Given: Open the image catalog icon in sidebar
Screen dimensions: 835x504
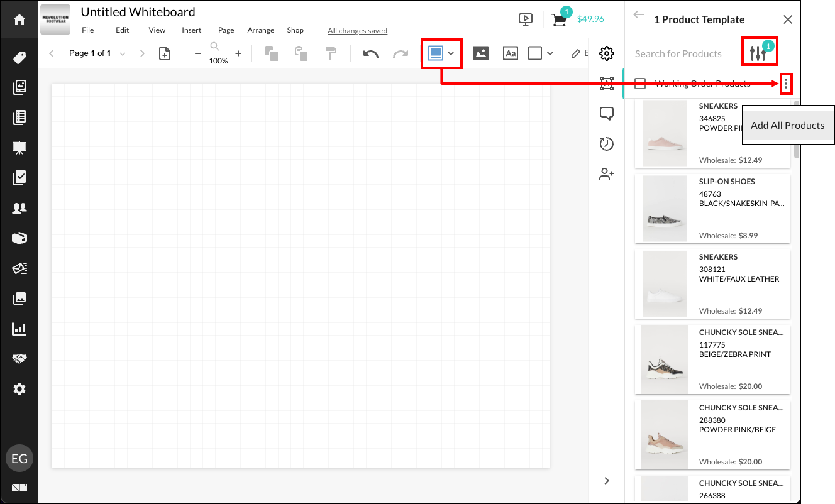Looking at the screenshot, I should [x=19, y=87].
